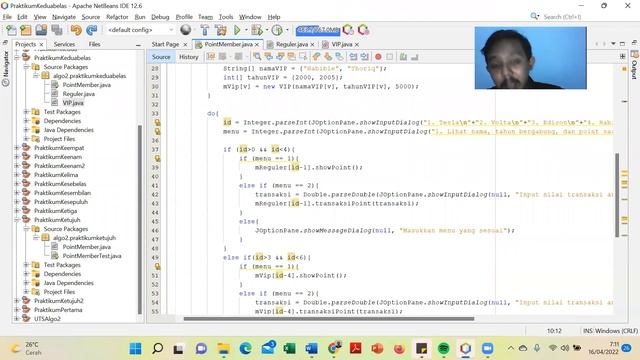The image size is (640, 360).
Task: Click the Build Project hammer icon
Action: (x=205, y=30)
